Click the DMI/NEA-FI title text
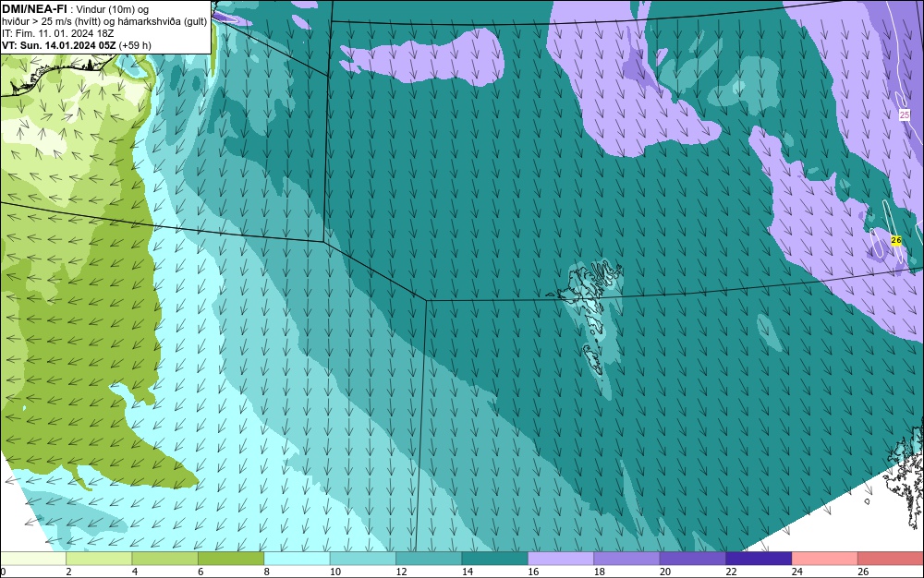This screenshot has height=578, width=924. click(35, 9)
